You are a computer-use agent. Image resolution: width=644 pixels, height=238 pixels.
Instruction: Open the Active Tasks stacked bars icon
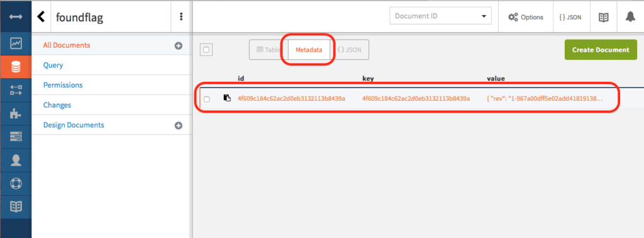click(x=16, y=137)
